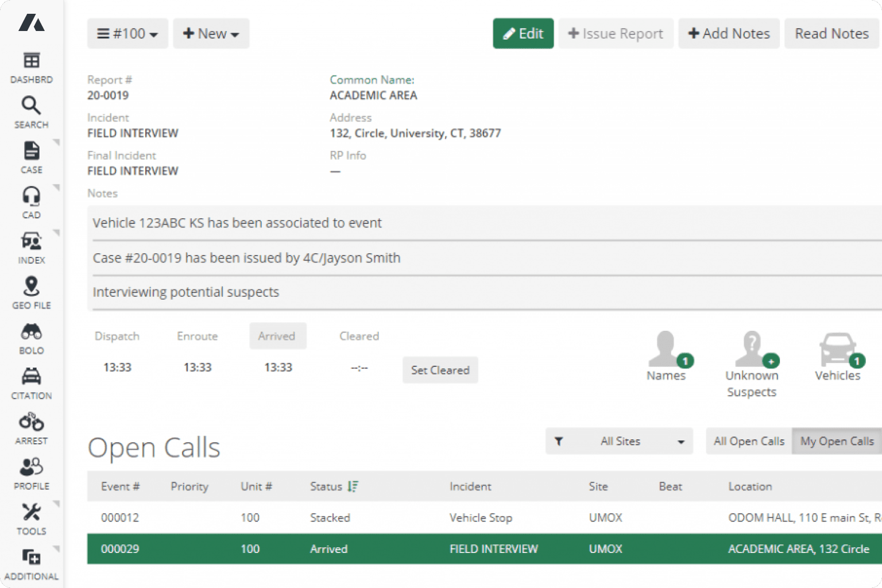Open the New dropdown menu
The width and height of the screenshot is (882, 588).
211,34
